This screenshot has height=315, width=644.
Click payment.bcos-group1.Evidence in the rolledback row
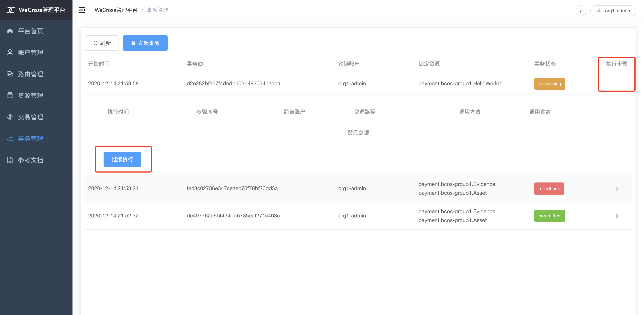pos(457,184)
